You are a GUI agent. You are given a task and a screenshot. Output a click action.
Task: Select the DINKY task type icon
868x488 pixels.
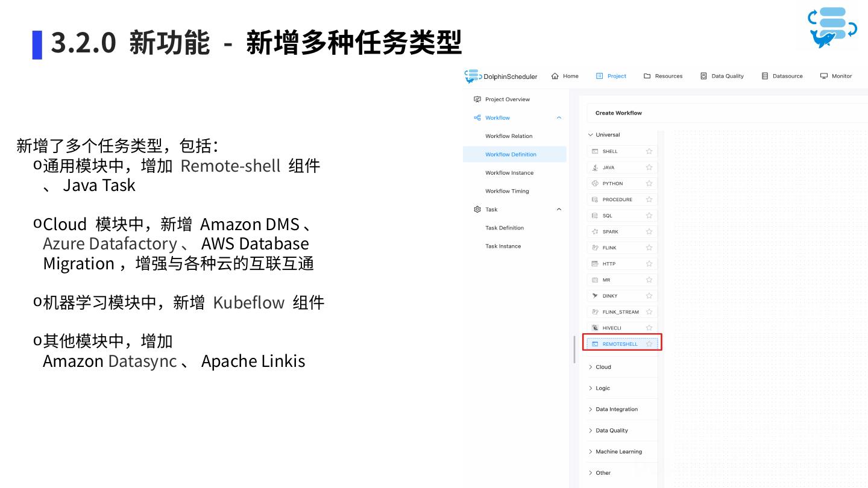coord(595,296)
